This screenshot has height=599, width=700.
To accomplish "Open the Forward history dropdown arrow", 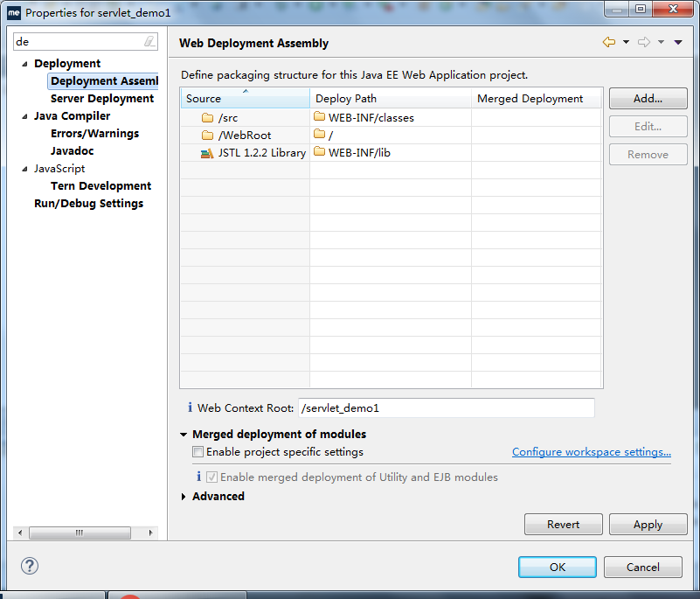I will point(662,42).
